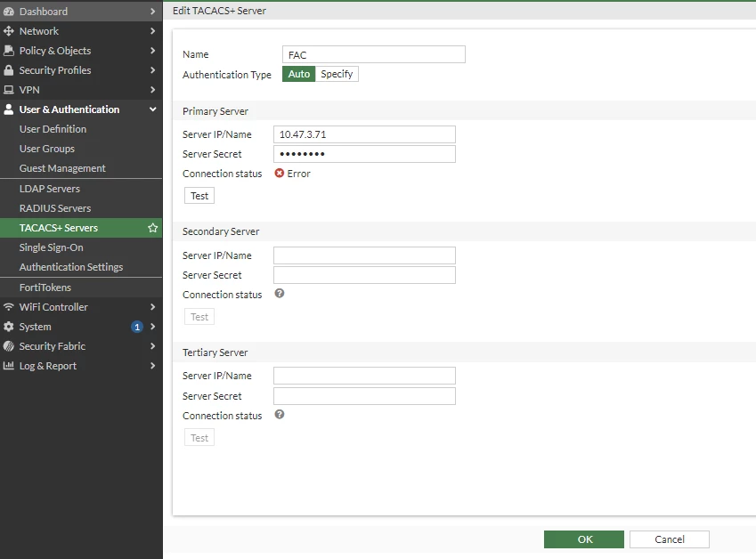The image size is (756, 559).
Task: Expand the VPN menu chevron
Action: tap(152, 90)
